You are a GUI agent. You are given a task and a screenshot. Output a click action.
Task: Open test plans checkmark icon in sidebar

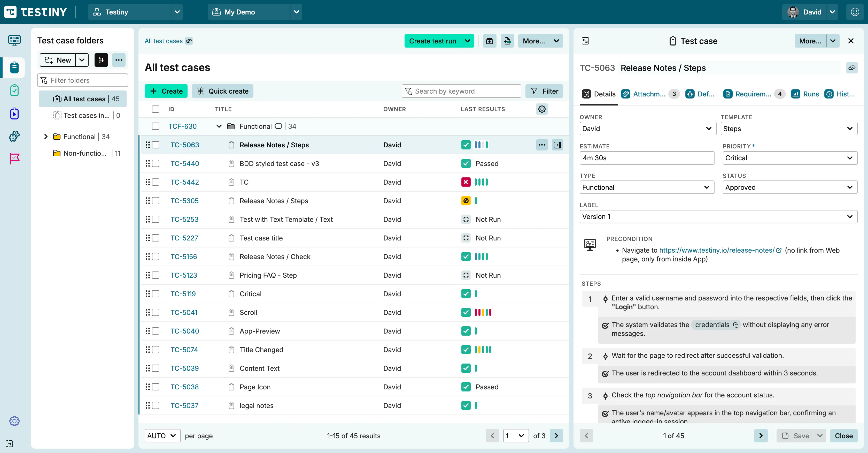(x=14, y=90)
